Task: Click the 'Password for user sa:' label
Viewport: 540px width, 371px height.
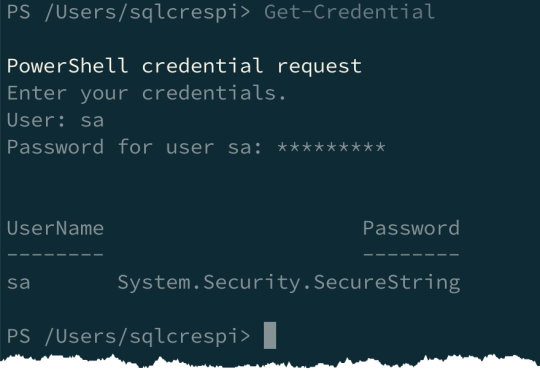Action: [135, 147]
